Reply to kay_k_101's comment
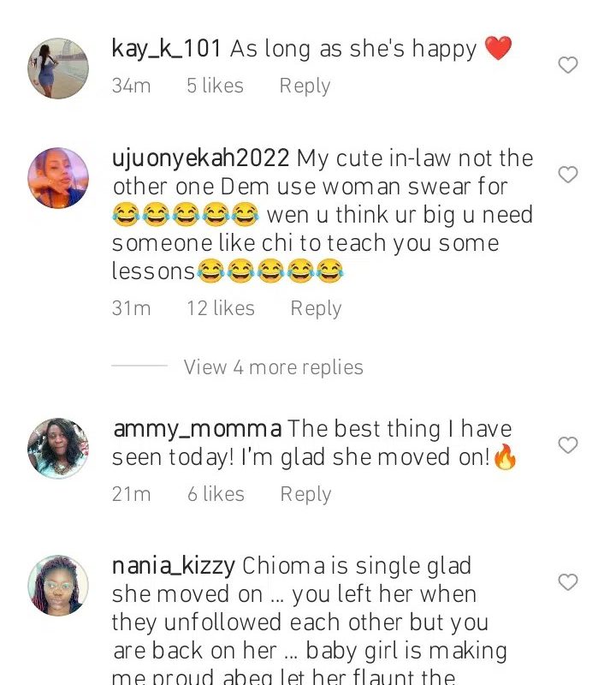The image size is (616, 685). 305,86
